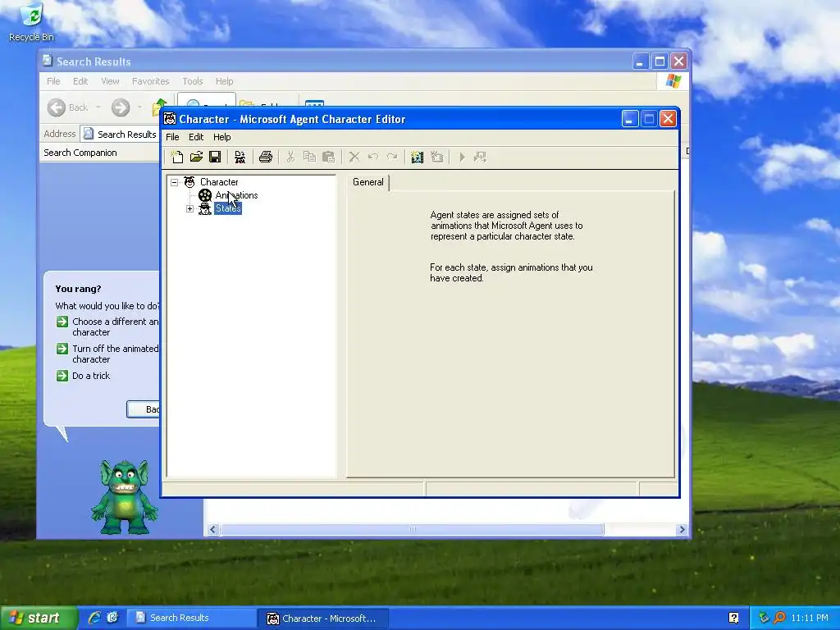The image size is (840, 630).
Task: Print using the printer toolbar icon
Action: [x=266, y=157]
